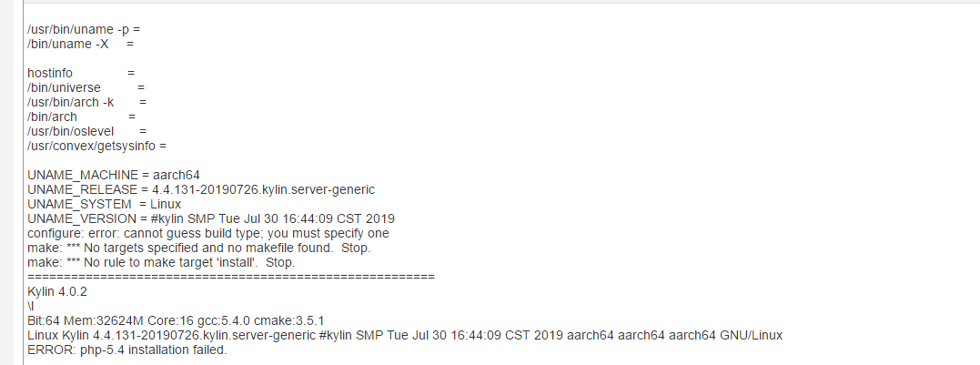
Task: Click the 'UNAME_SYSTEM = Linux' line
Action: pyautogui.click(x=105, y=204)
